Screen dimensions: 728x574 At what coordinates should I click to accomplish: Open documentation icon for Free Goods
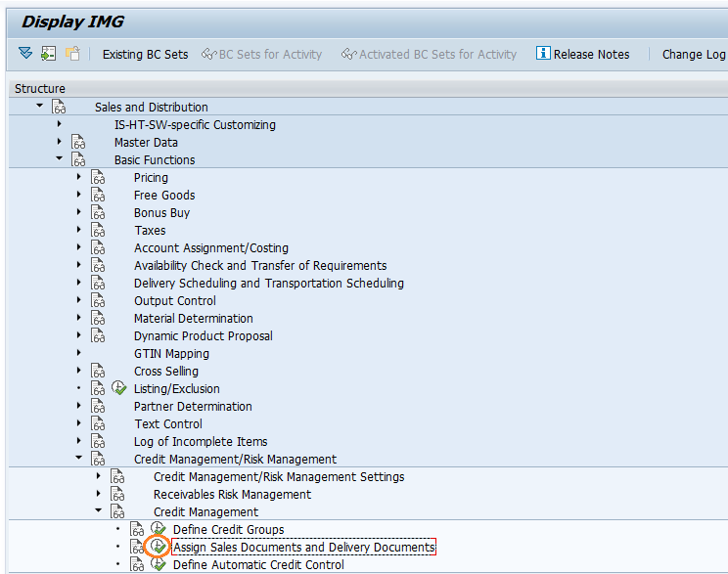tap(98, 195)
